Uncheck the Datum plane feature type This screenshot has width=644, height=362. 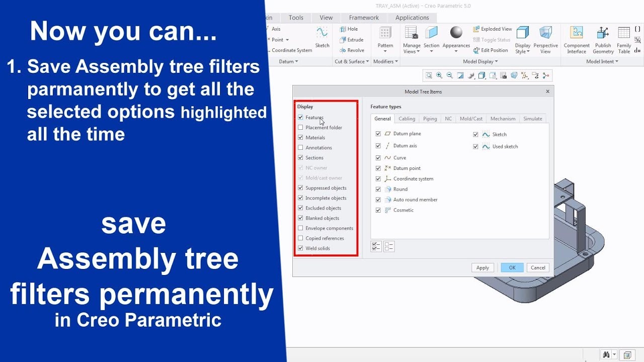pyautogui.click(x=378, y=134)
